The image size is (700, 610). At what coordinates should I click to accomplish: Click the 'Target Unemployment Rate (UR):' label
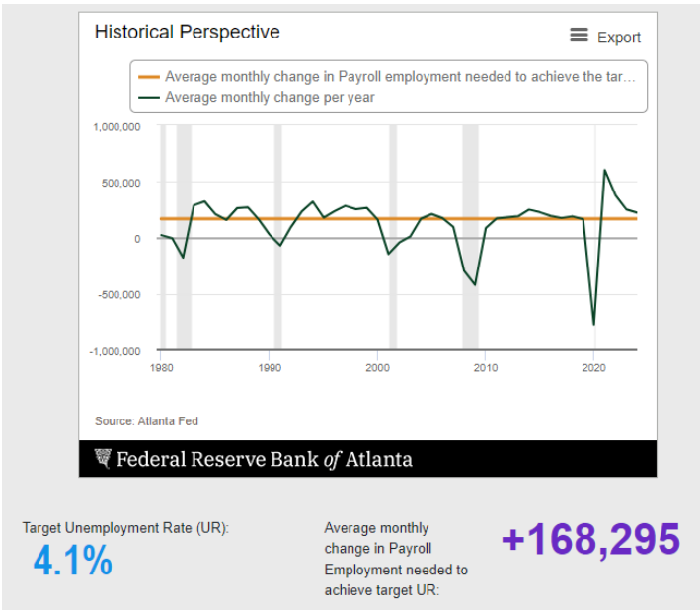coord(125,528)
